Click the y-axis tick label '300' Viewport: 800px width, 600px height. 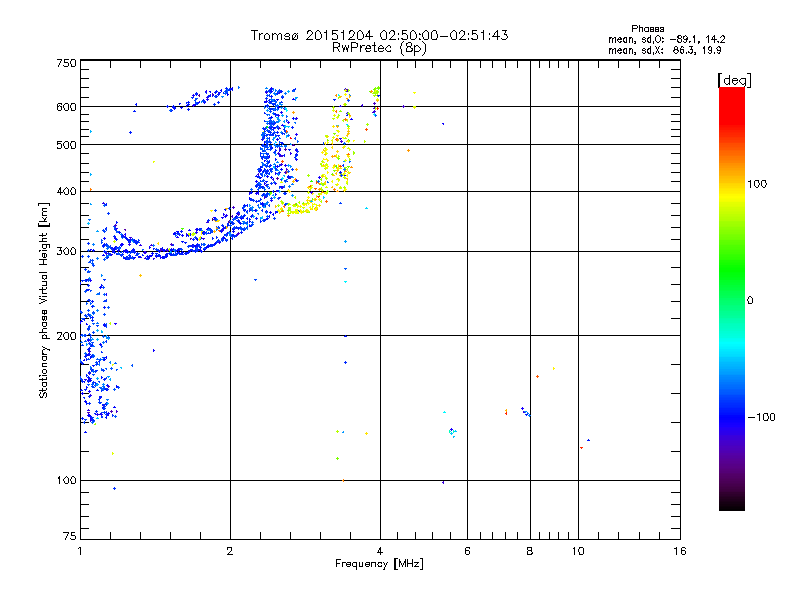click(x=66, y=252)
